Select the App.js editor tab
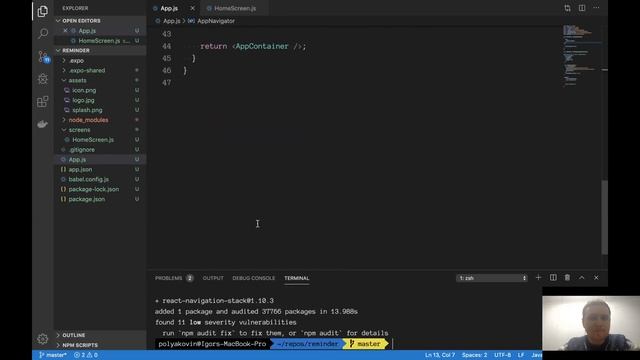Viewport: 640px width, 360px height. click(169, 8)
